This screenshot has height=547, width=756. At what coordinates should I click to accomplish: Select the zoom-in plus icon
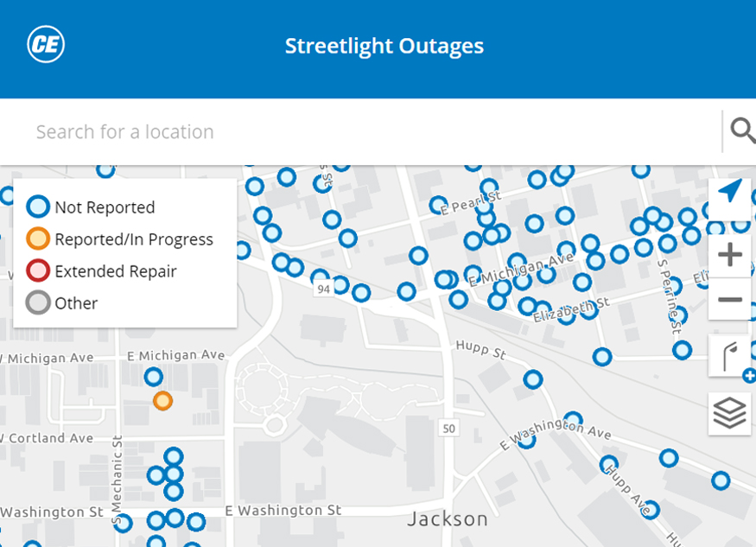pos(729,254)
